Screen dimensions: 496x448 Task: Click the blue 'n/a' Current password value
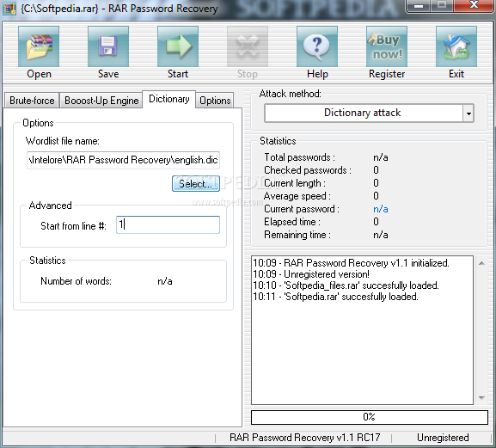381,209
